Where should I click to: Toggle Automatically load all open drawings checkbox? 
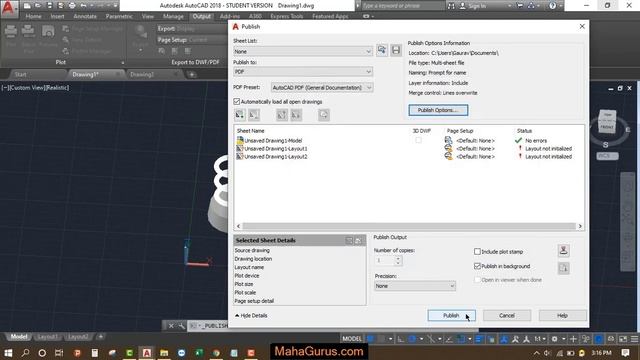tap(237, 102)
